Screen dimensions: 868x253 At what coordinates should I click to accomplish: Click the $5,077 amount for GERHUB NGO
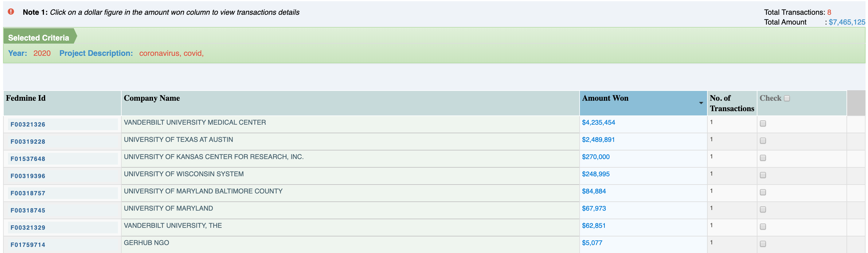(x=592, y=243)
